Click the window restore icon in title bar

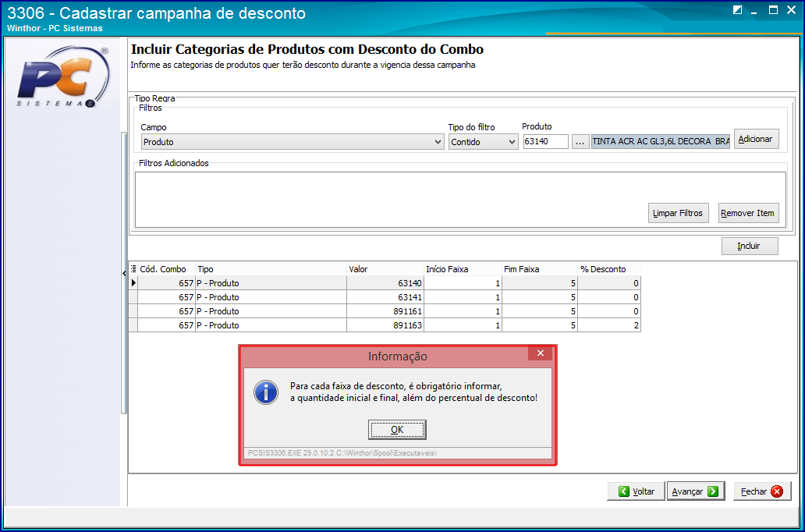(x=737, y=10)
